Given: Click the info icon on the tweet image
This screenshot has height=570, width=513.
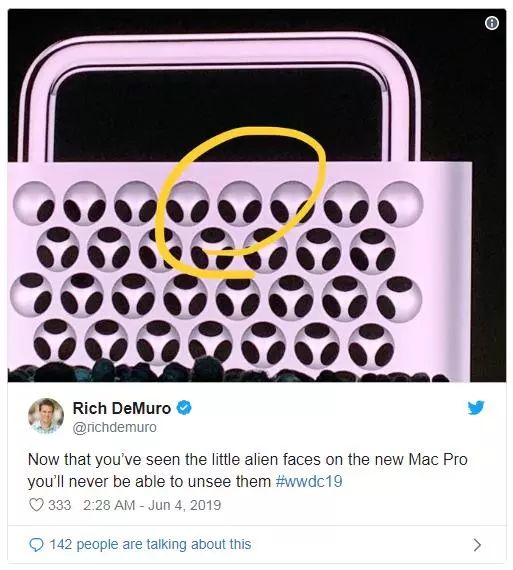Looking at the screenshot, I should (x=492, y=23).
